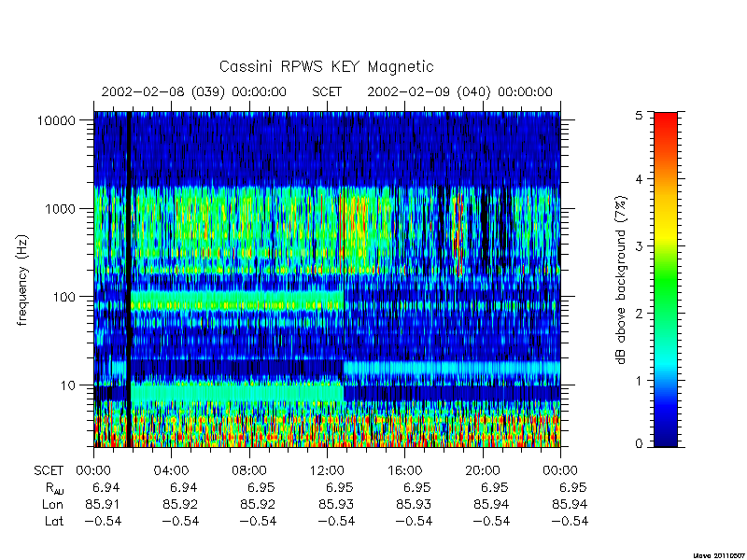The width and height of the screenshot is (747, 560).
Task: Click the 20:00 SCET time tick label
Action: click(x=483, y=470)
